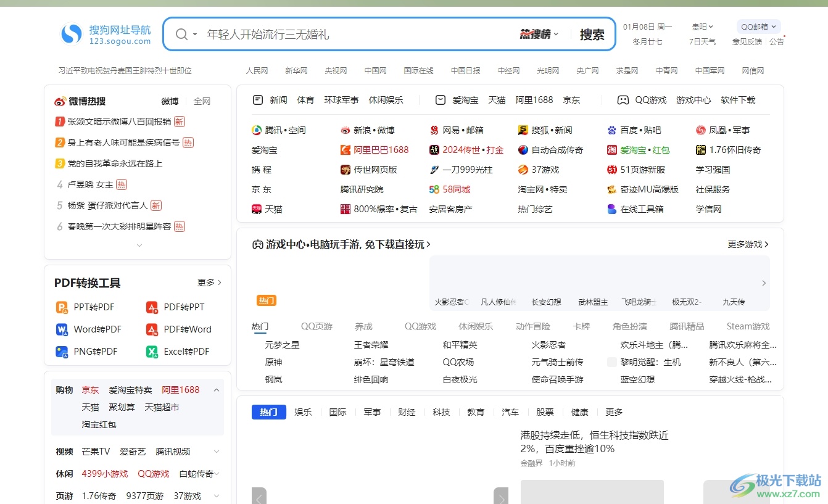Click the 爱淘宝 shopping bag icon
Image resolution: width=828 pixels, height=504 pixels.
point(441,100)
